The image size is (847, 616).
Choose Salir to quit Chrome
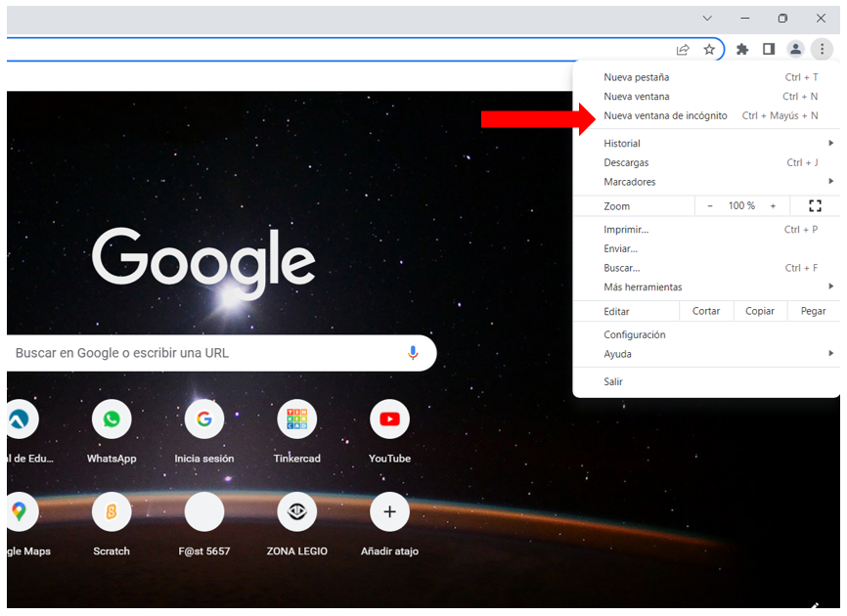706,381
